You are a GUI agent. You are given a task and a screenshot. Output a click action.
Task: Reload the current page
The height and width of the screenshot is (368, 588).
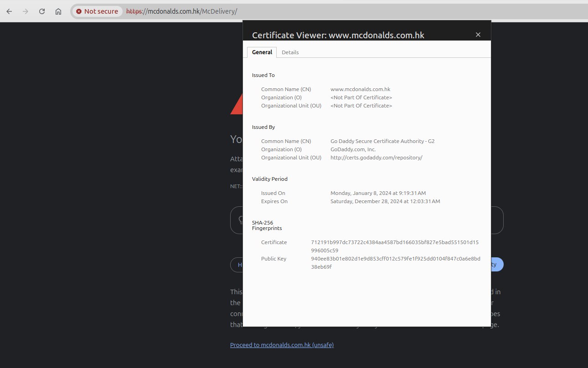(42, 11)
